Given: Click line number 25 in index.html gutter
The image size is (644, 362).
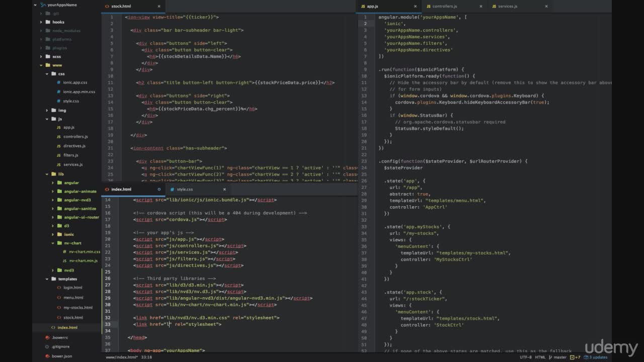Looking at the screenshot, I should tap(108, 272).
